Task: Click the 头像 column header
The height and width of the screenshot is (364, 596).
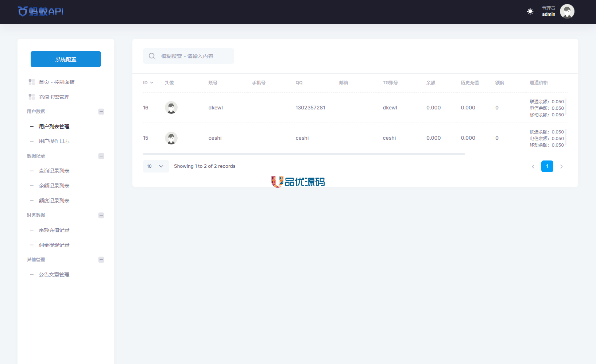Action: (169, 83)
